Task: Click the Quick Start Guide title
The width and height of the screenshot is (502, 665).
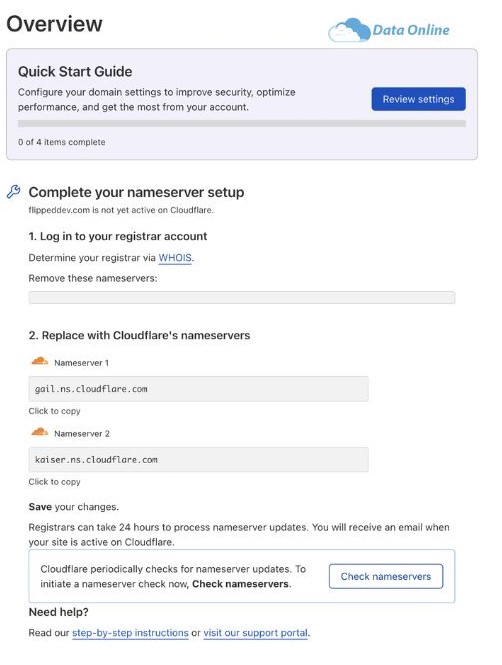Action: tap(75, 72)
